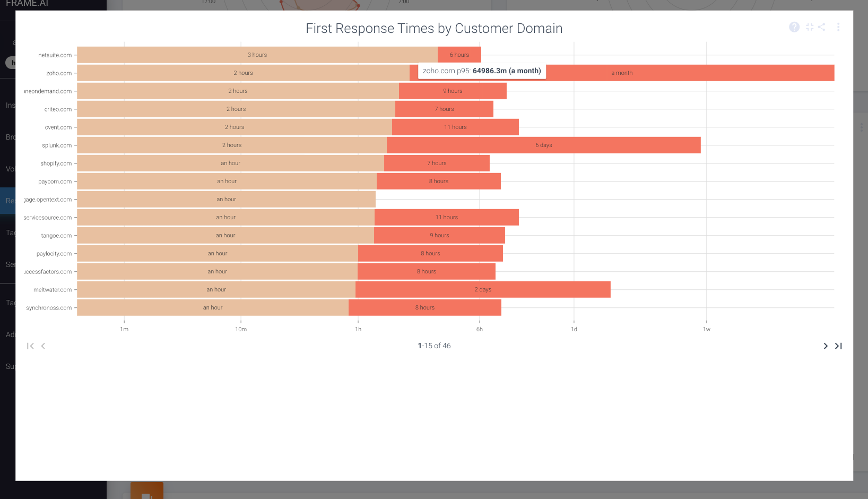The height and width of the screenshot is (499, 868).
Task: Click the 1h axis tick label
Action: [358, 329]
